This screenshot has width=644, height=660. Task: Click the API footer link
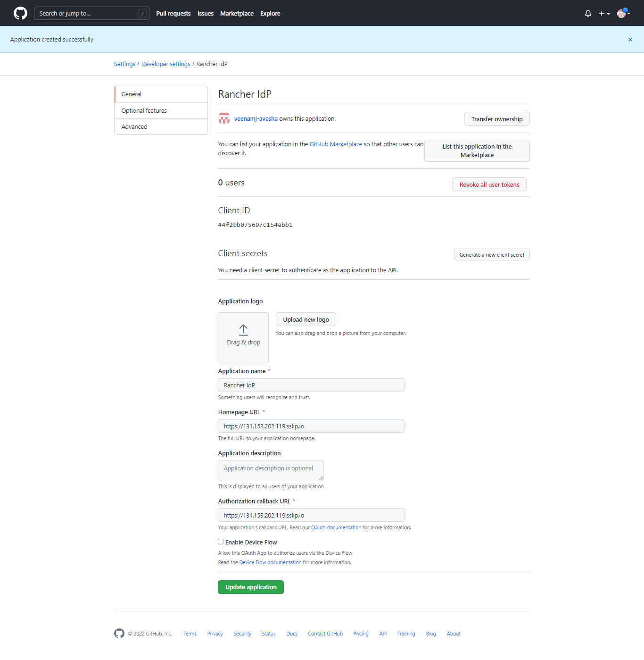coord(383,634)
